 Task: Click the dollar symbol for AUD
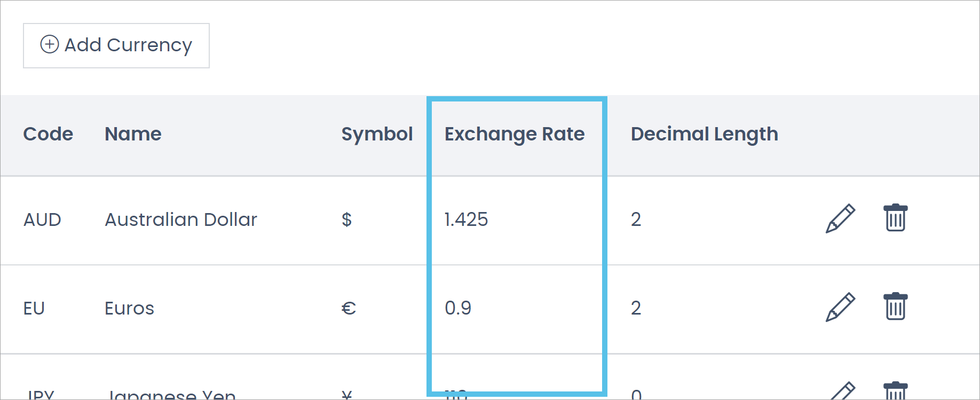pos(346,219)
